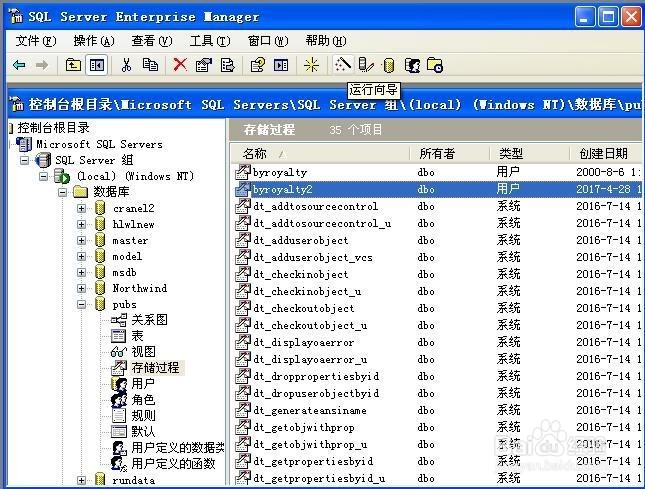This screenshot has height=489, width=645.
Task: Click the action pane toolbar icon
Action: point(281,65)
